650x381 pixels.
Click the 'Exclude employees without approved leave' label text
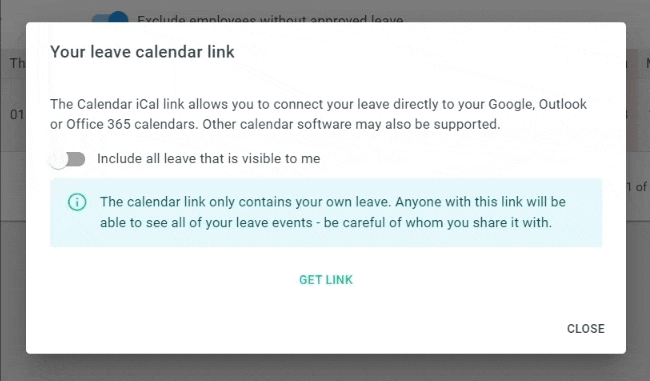point(270,19)
